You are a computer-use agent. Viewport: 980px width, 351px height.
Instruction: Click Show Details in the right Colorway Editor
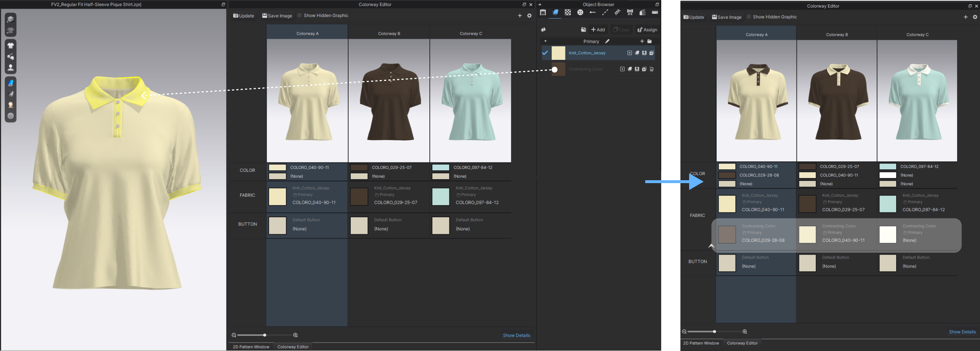pos(962,332)
